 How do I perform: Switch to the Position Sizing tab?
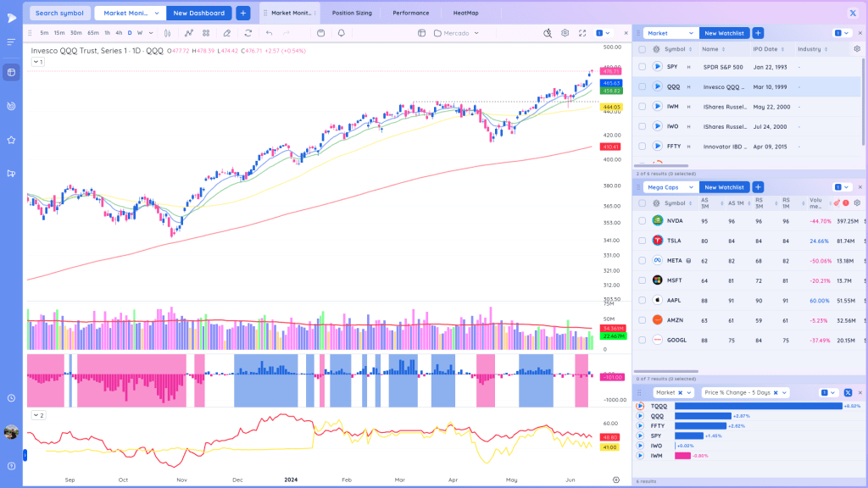352,13
